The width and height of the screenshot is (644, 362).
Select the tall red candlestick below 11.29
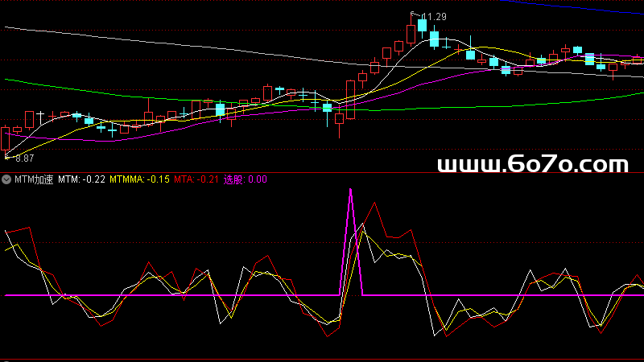click(x=411, y=32)
